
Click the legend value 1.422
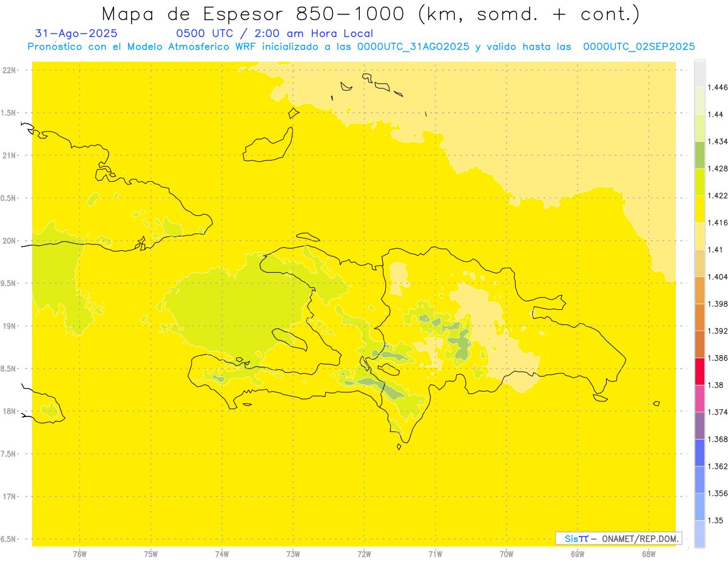point(719,196)
